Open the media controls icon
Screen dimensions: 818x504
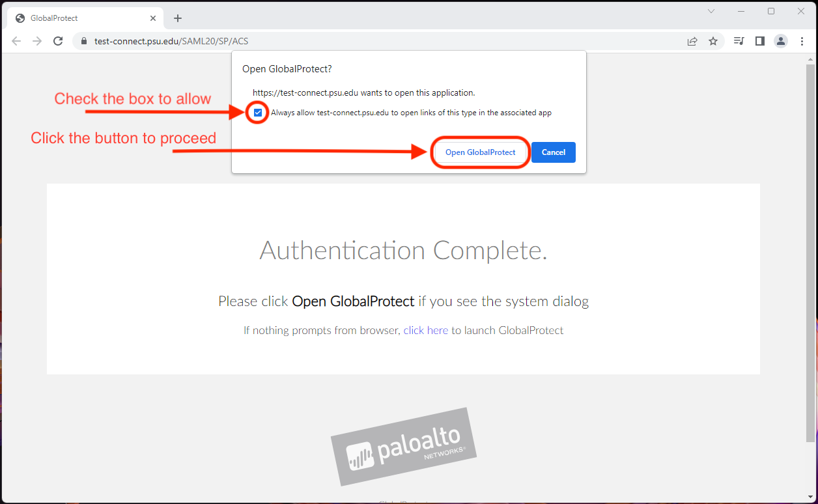click(739, 40)
